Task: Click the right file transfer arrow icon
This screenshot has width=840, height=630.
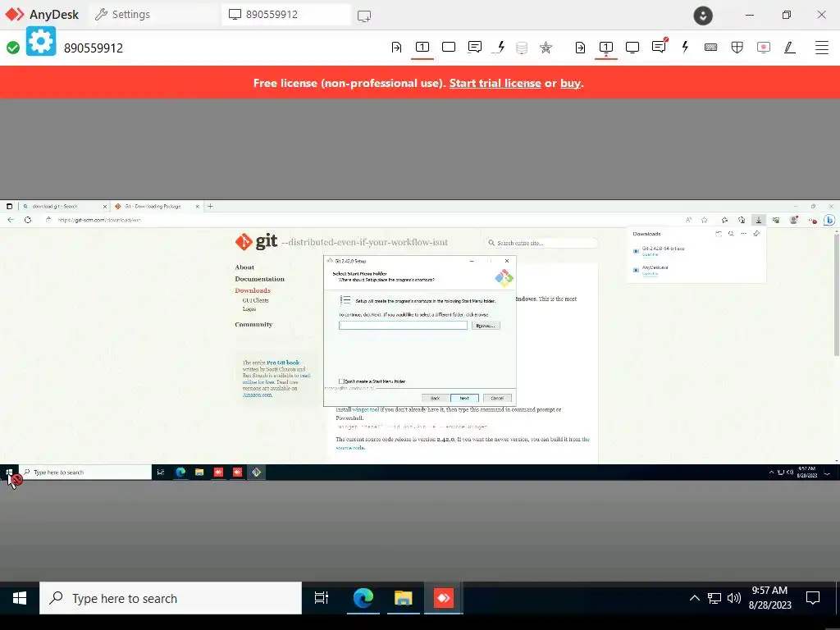Action: (x=580, y=47)
